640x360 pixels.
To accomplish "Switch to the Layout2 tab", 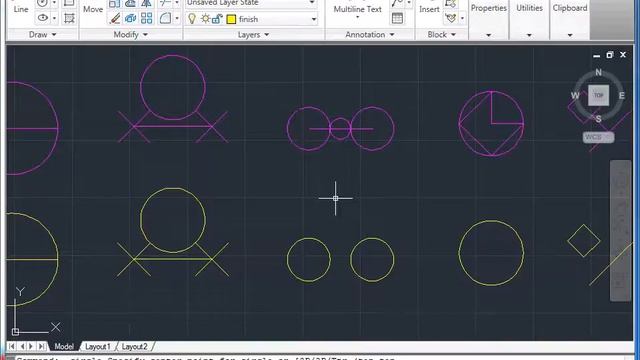I will tap(135, 347).
